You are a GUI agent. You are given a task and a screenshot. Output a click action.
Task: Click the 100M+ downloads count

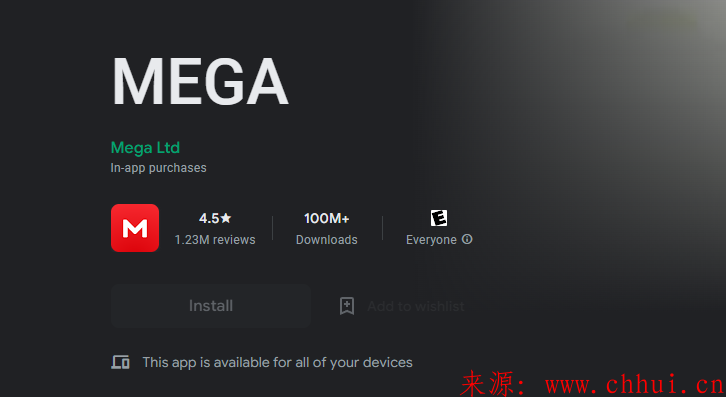coord(326,218)
